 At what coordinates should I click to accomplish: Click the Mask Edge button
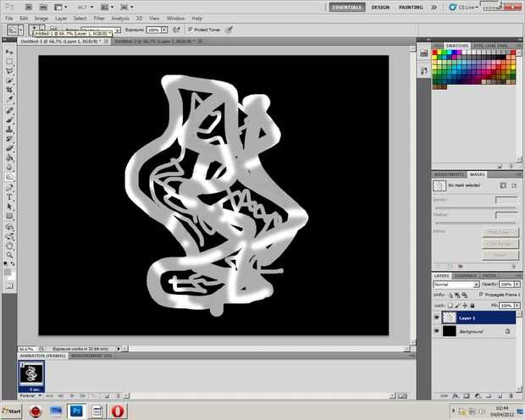click(500, 232)
